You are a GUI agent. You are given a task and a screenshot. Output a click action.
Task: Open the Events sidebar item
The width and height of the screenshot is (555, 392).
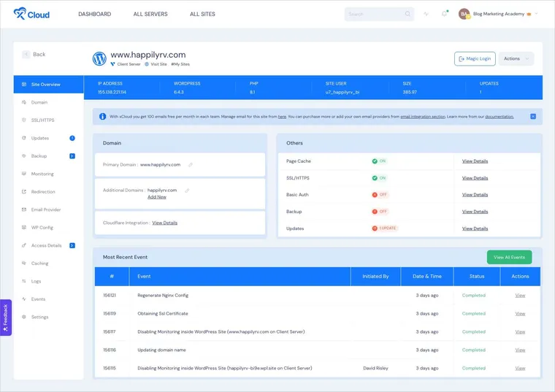pyautogui.click(x=48, y=299)
